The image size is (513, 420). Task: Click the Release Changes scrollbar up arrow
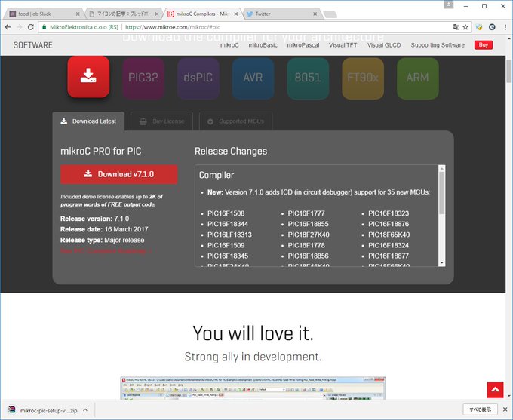click(442, 168)
